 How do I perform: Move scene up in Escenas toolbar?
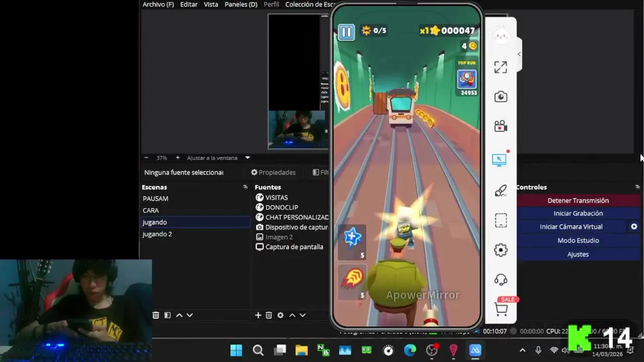[179, 315]
